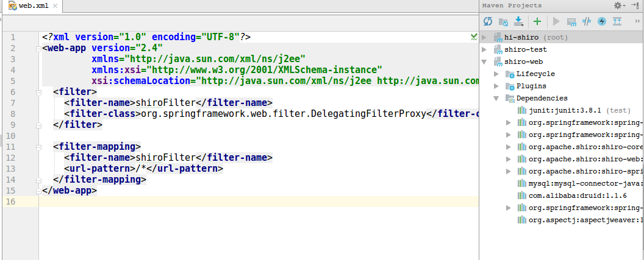Image resolution: width=644 pixels, height=260 pixels.
Task: Click the Run Maven Build play icon
Action: (x=556, y=21)
